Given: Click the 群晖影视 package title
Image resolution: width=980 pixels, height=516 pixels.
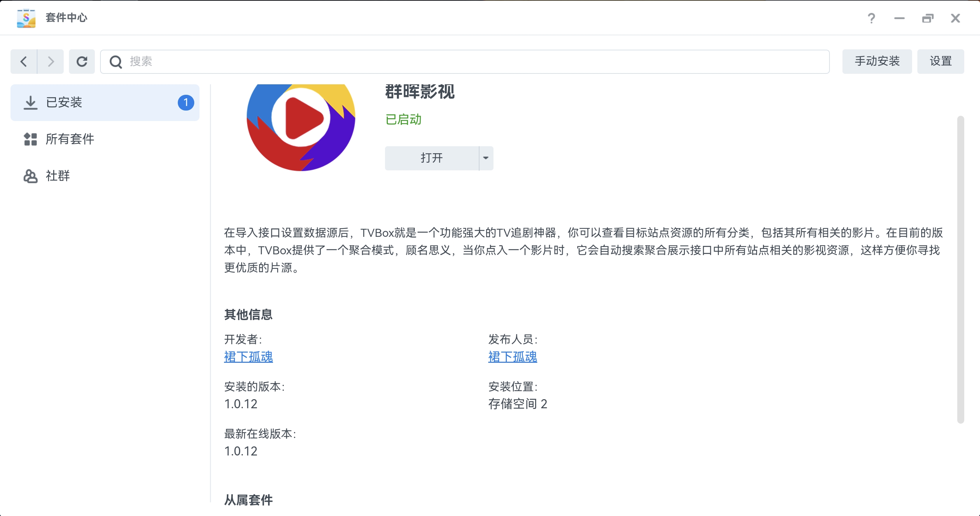Looking at the screenshot, I should click(x=420, y=92).
